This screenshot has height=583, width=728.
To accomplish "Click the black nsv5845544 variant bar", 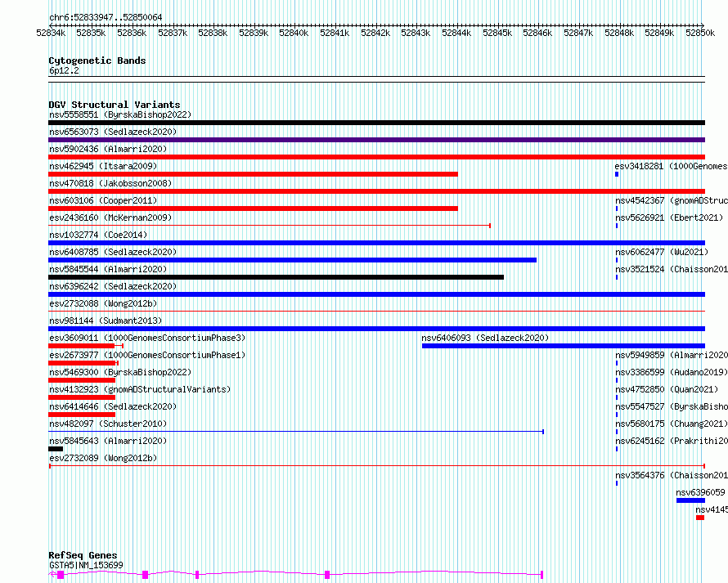I will click(x=276, y=277).
